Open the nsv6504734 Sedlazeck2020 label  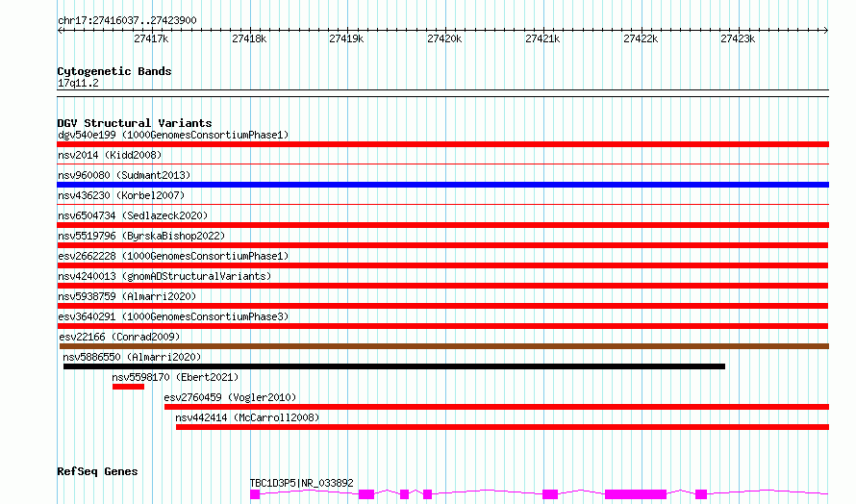[133, 215]
